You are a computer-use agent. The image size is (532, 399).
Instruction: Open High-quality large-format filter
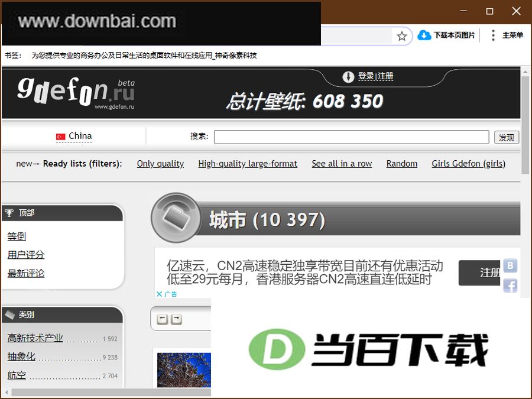(x=248, y=164)
